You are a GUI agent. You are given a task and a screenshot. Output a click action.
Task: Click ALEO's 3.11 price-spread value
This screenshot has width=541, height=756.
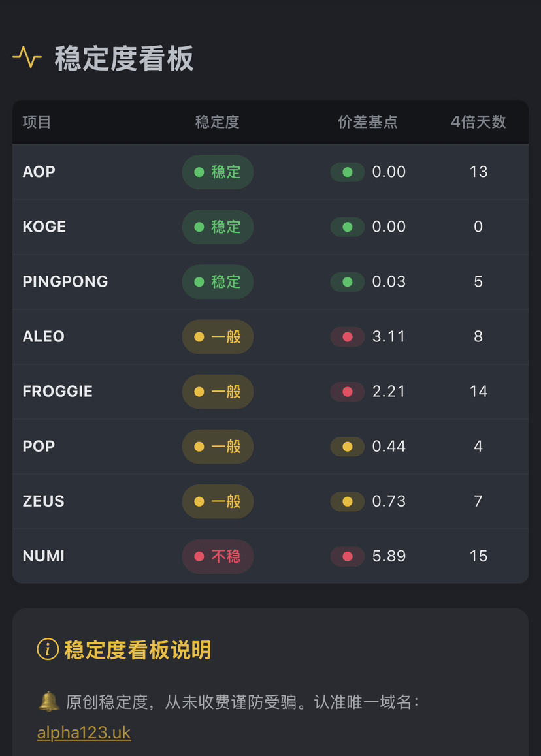pyautogui.click(x=389, y=337)
